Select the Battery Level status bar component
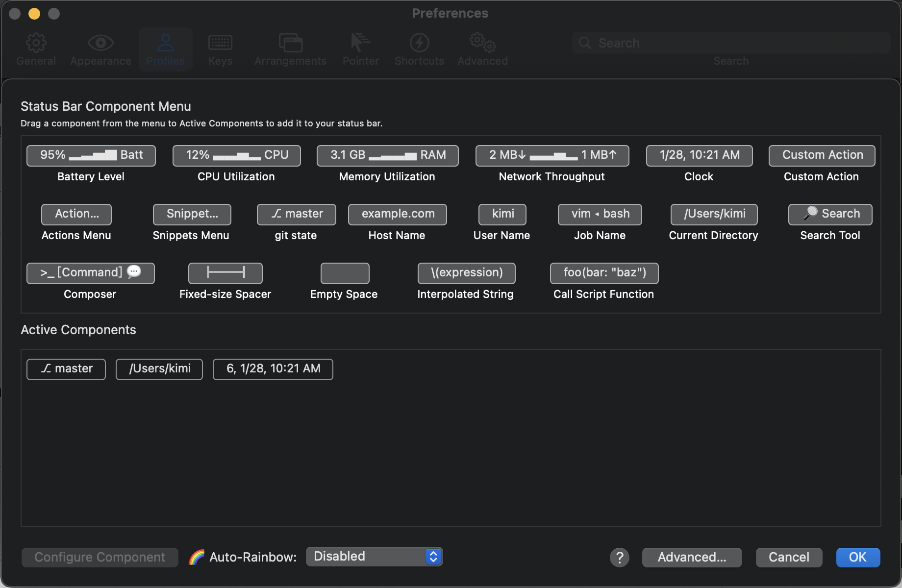 [90, 155]
